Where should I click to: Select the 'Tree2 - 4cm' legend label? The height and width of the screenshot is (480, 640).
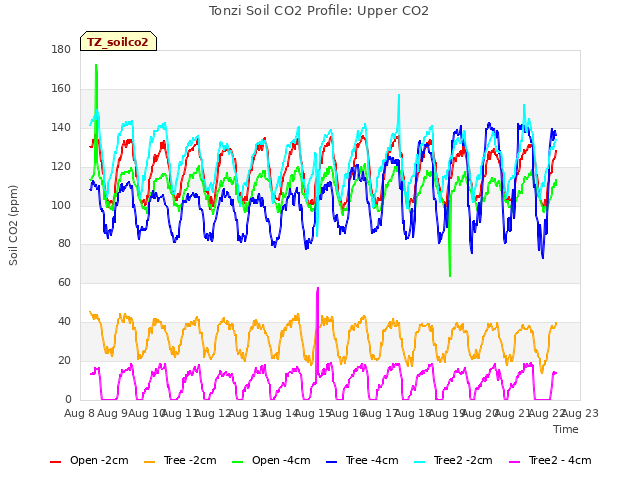tap(560, 460)
